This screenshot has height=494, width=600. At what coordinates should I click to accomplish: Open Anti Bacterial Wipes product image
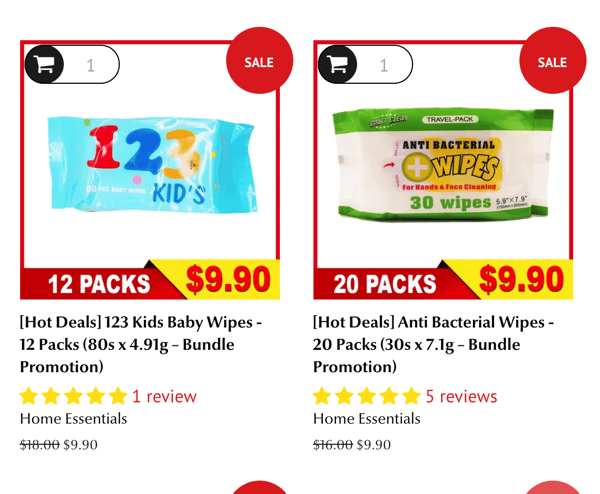click(x=443, y=164)
